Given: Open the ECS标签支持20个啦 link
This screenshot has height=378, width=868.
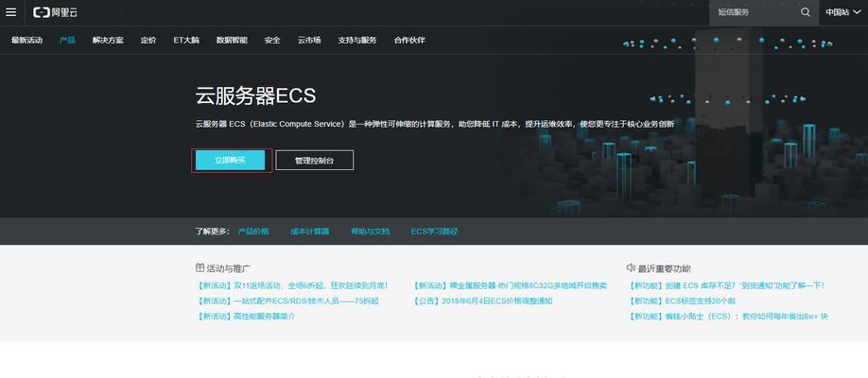Looking at the screenshot, I should pos(682,301).
